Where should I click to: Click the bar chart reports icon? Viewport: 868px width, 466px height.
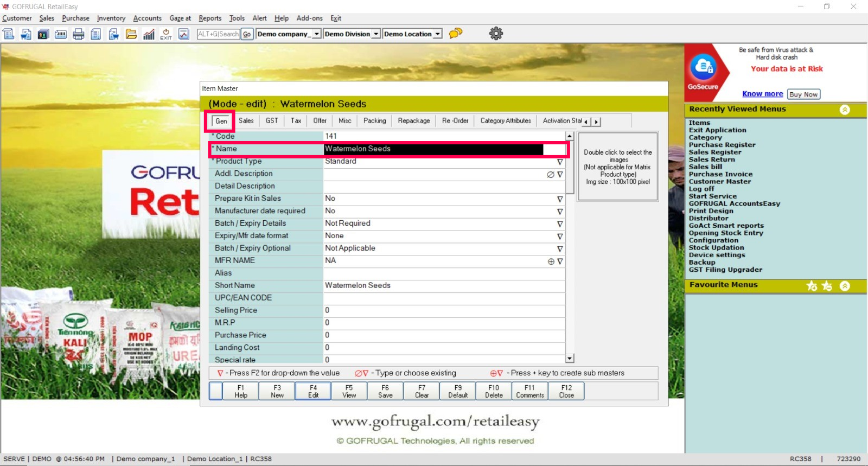click(149, 34)
